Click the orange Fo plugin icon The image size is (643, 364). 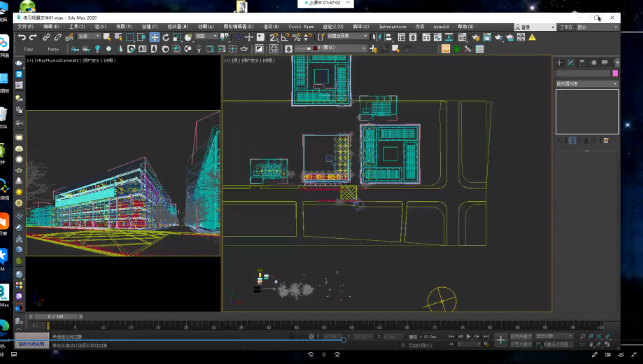point(445,49)
